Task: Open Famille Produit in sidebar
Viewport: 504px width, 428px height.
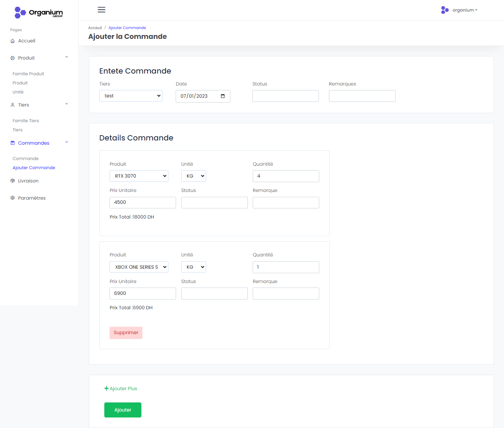Action: (28, 74)
